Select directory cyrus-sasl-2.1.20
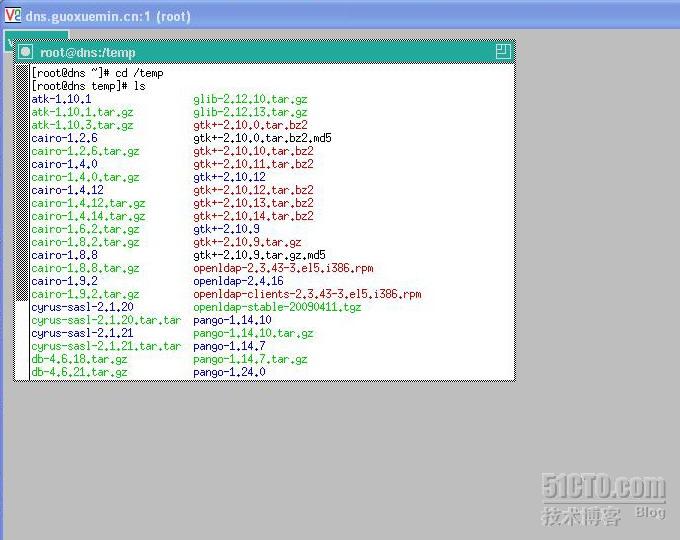680x540 pixels. click(82, 307)
